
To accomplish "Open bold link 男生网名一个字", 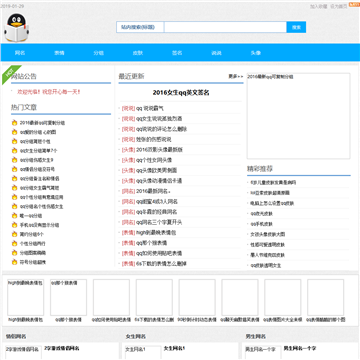I will [300, 348].
